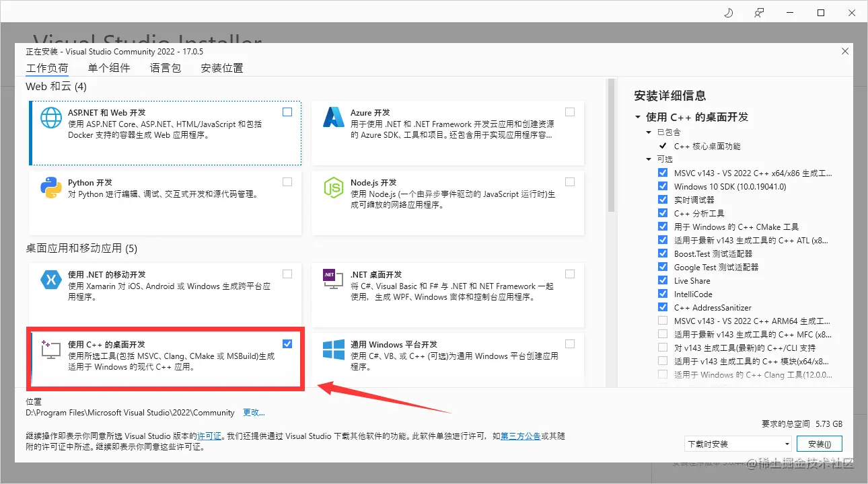Click the 5.73 GB total space value
Image resolution: width=868 pixels, height=484 pixels.
828,424
